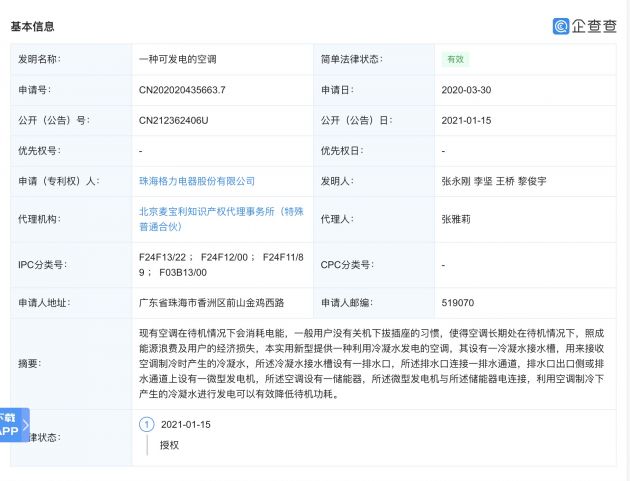Open the 珠海格力电器股份有限公司 applicant link
Viewport: 630px width, 481px height.
(197, 181)
